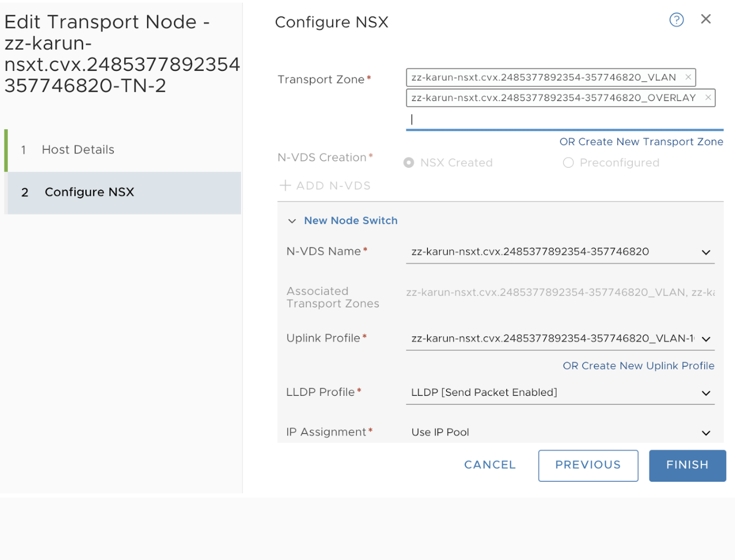Focus the Transport Zone text input
This screenshot has width=735, height=560.
click(x=564, y=120)
